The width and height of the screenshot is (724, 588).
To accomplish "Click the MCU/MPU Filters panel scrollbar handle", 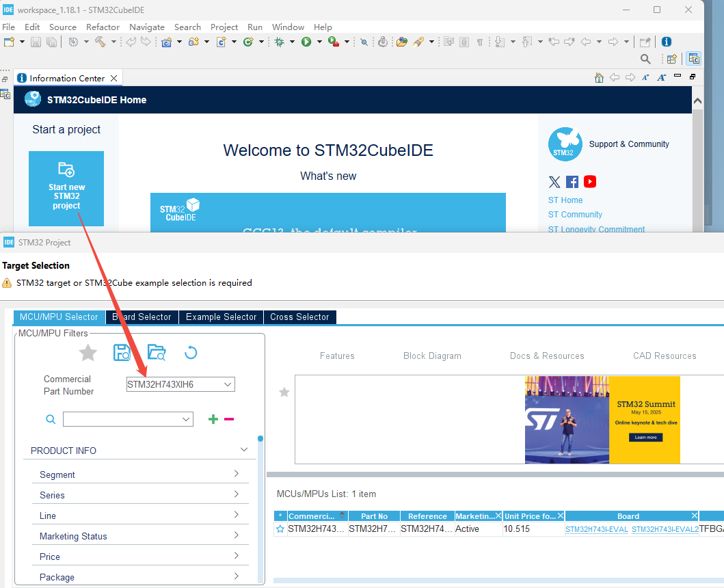I will pos(260,438).
